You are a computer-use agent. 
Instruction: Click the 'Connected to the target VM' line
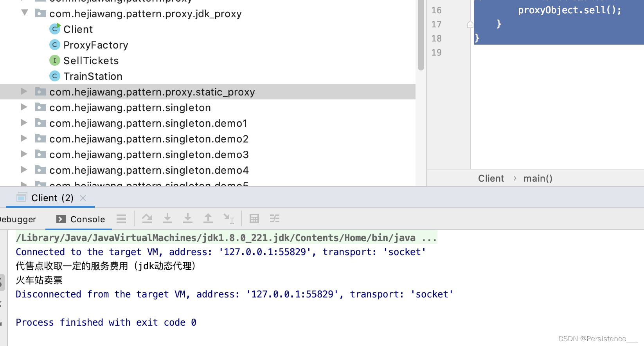[x=221, y=252]
